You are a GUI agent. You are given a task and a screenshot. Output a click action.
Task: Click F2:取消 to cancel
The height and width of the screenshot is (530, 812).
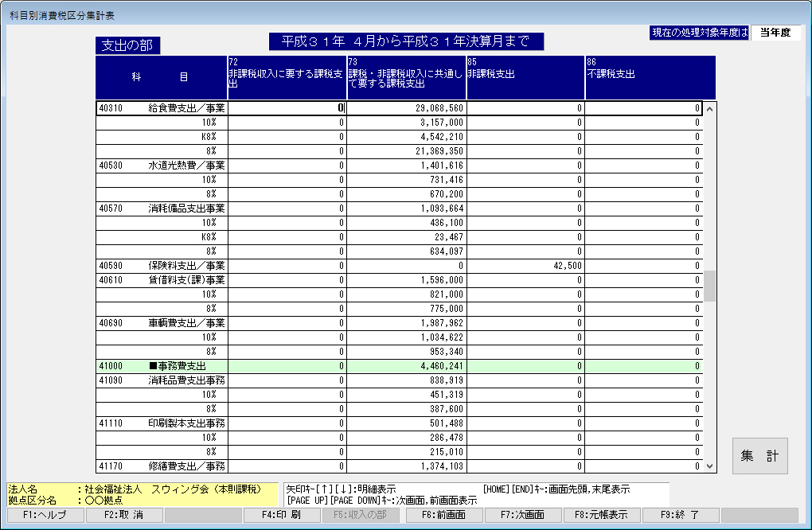pyautogui.click(x=123, y=515)
